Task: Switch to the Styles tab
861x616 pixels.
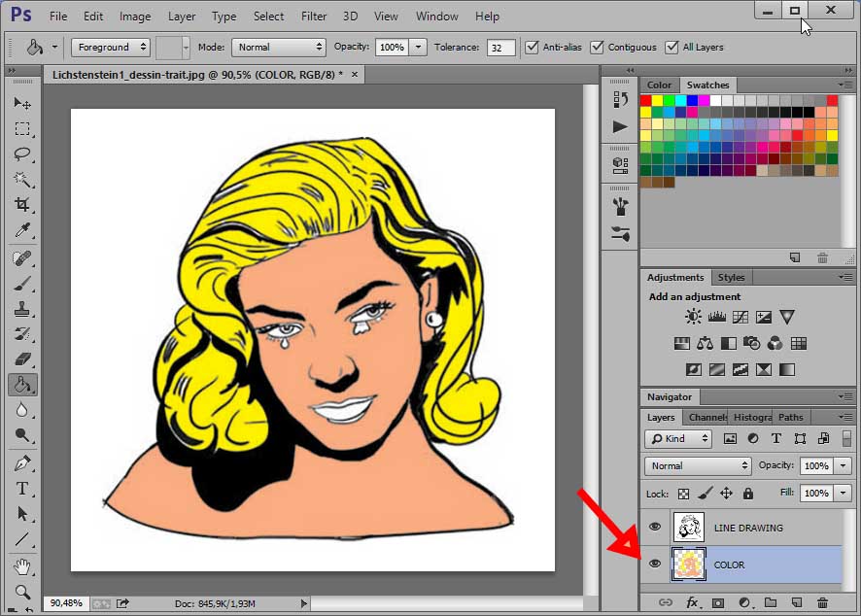Action: [731, 277]
